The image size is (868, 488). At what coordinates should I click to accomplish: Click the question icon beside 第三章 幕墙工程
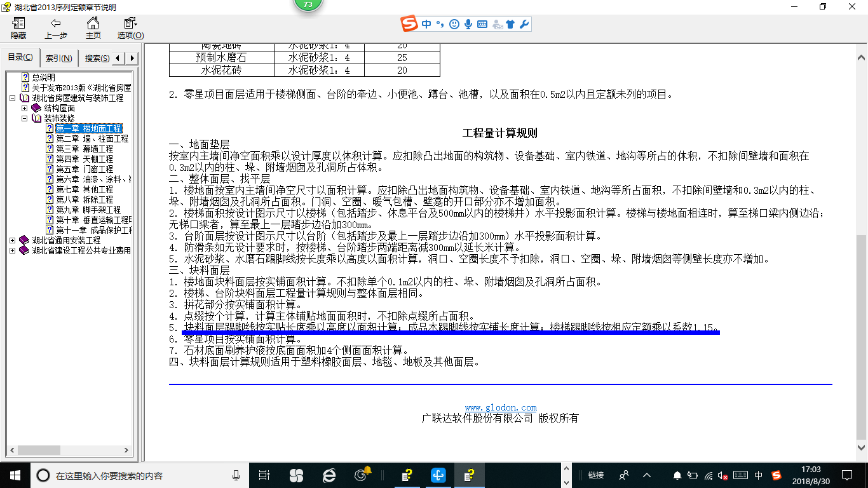click(x=50, y=149)
